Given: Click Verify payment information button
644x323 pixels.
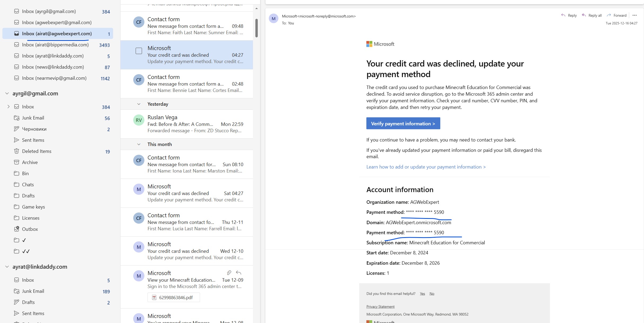Looking at the screenshot, I should click(x=403, y=123).
